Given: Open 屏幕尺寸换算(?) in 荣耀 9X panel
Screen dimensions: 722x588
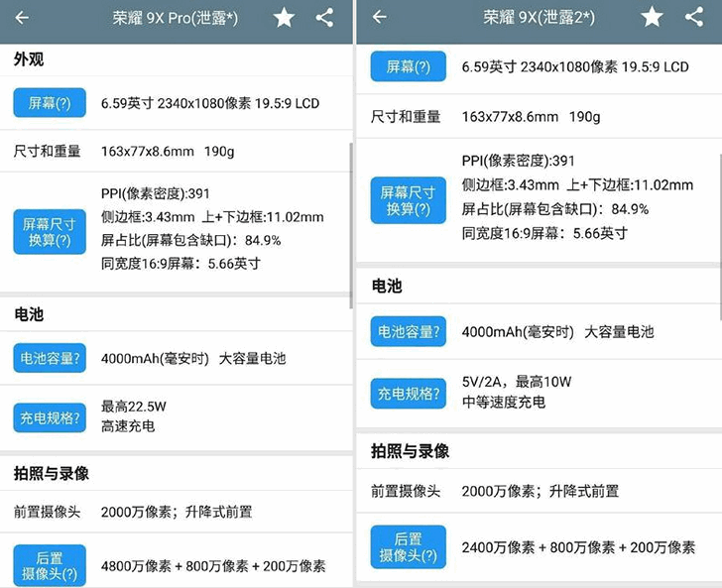Looking at the screenshot, I should tap(408, 200).
